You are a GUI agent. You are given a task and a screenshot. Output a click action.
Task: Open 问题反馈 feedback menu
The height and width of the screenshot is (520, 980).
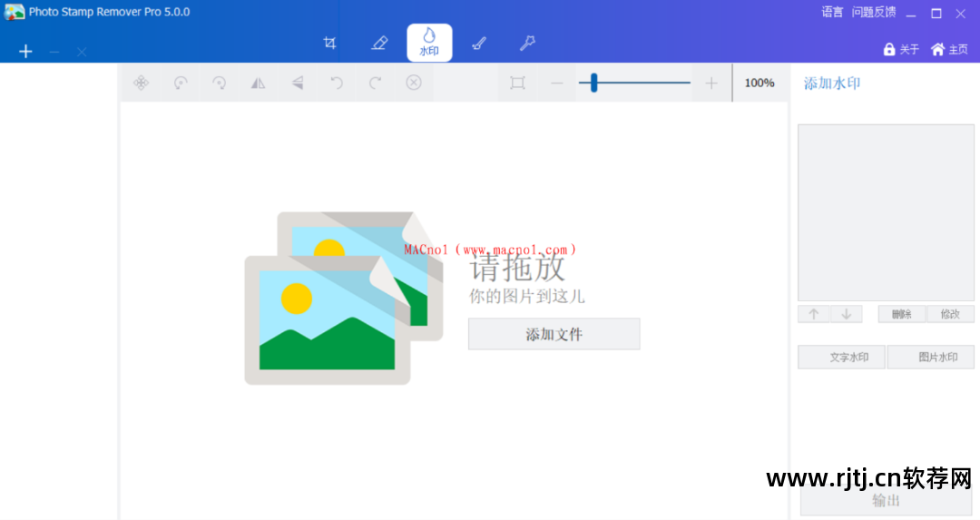pos(874,12)
